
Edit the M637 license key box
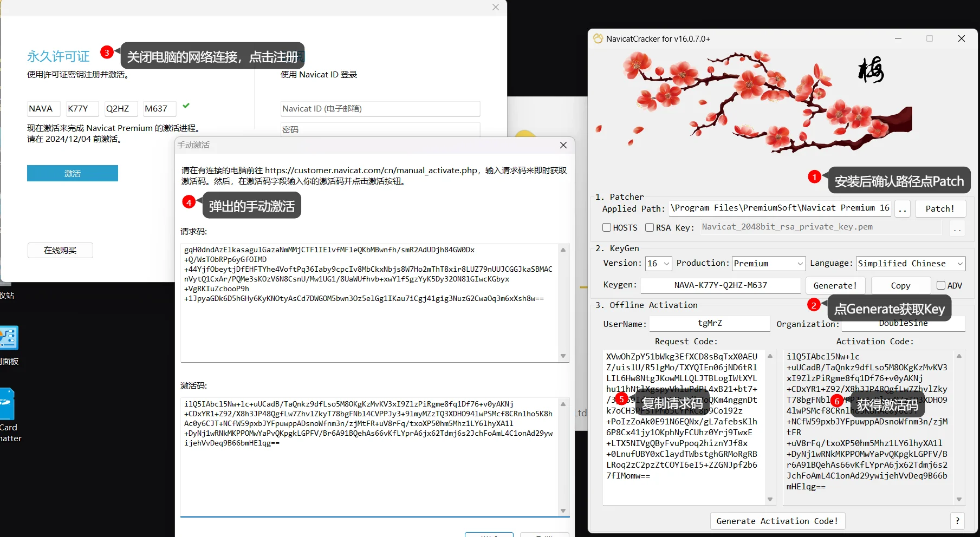[160, 108]
